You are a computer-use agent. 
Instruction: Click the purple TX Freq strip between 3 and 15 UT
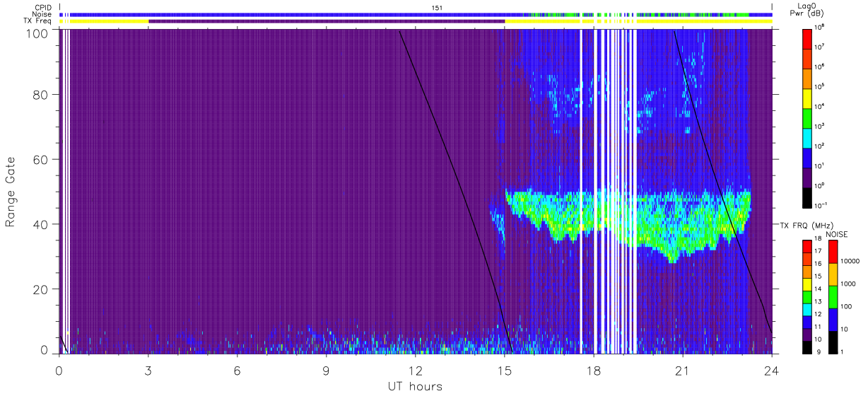coord(327,21)
